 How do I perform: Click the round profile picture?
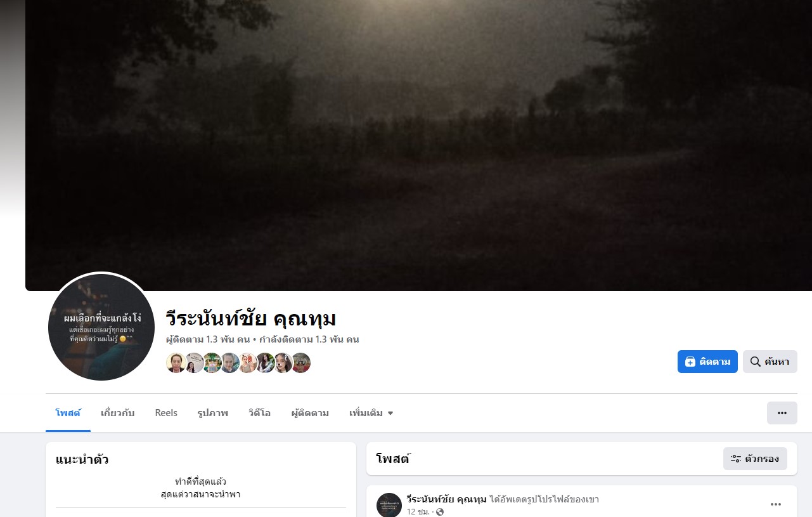point(101,327)
